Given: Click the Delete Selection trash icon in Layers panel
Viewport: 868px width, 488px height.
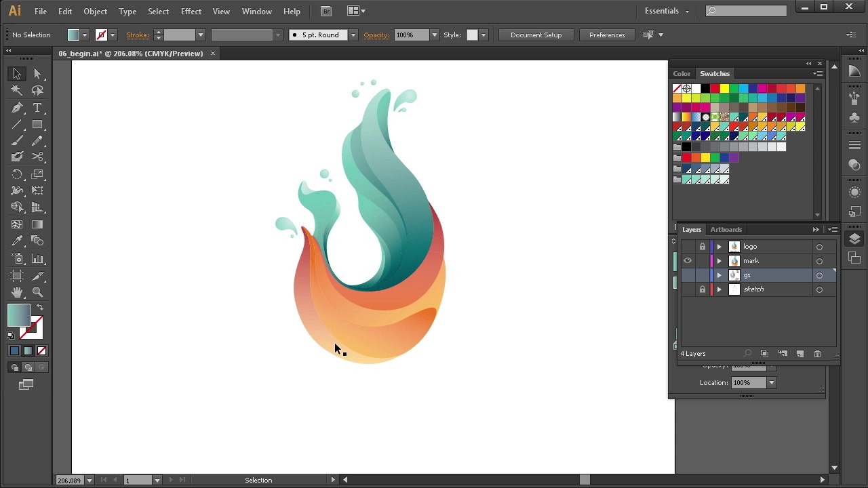Looking at the screenshot, I should (817, 354).
